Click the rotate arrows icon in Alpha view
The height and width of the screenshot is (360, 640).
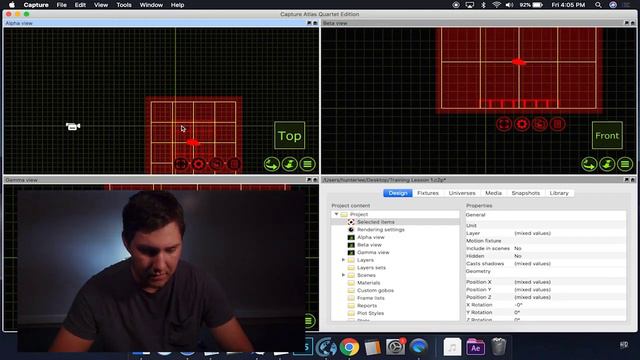(x=271, y=164)
